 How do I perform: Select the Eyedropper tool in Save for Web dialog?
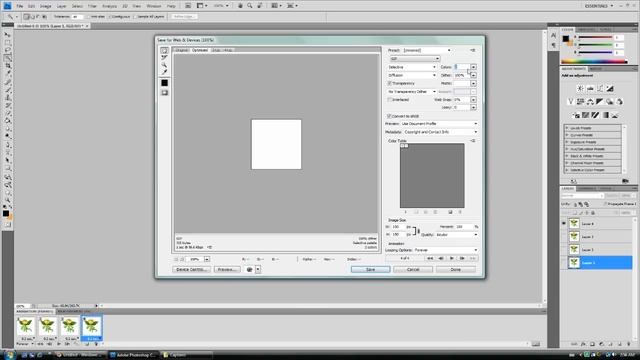tap(164, 72)
